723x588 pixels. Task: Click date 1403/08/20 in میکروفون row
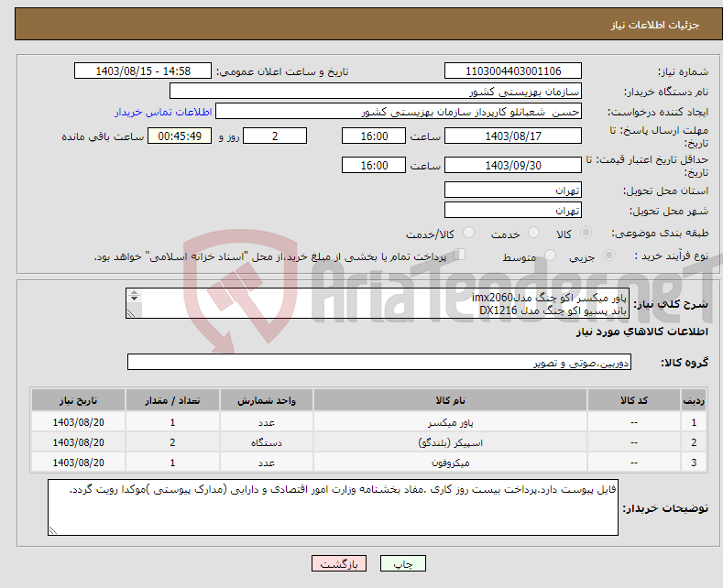[x=79, y=463]
